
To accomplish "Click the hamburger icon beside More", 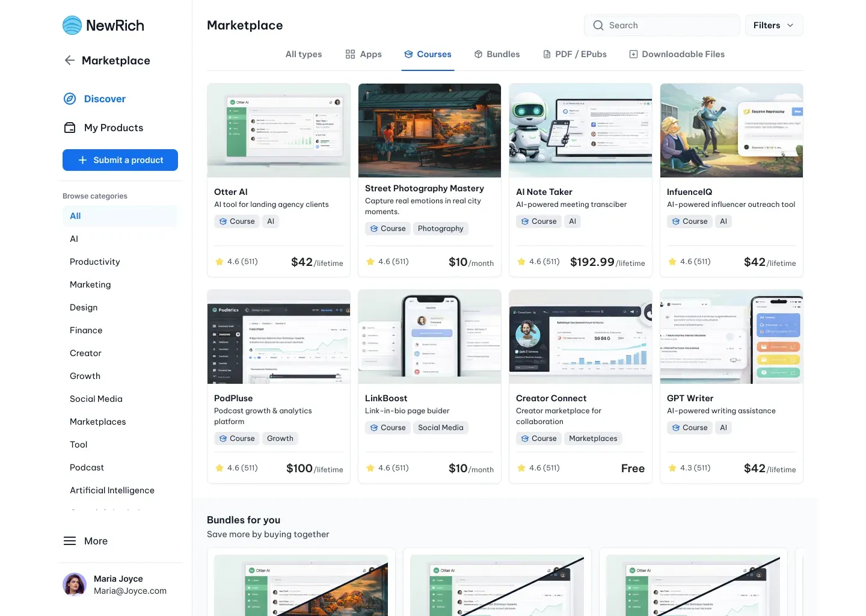I will (x=70, y=541).
